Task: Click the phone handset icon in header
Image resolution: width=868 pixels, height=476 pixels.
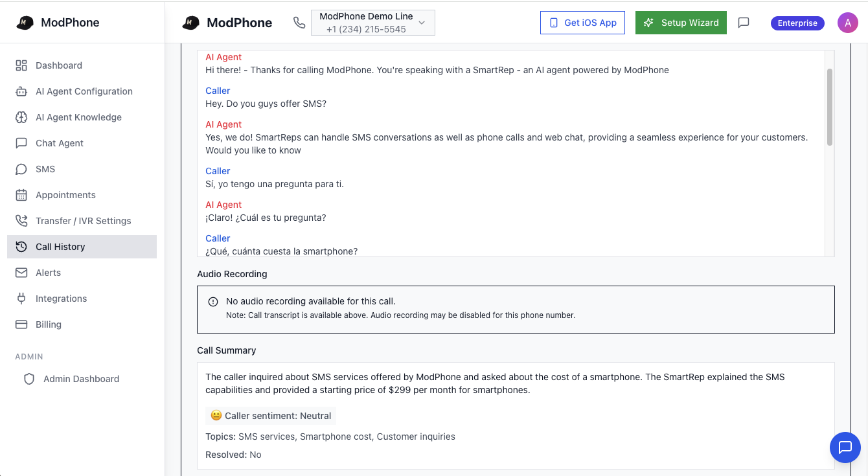Action: (299, 23)
